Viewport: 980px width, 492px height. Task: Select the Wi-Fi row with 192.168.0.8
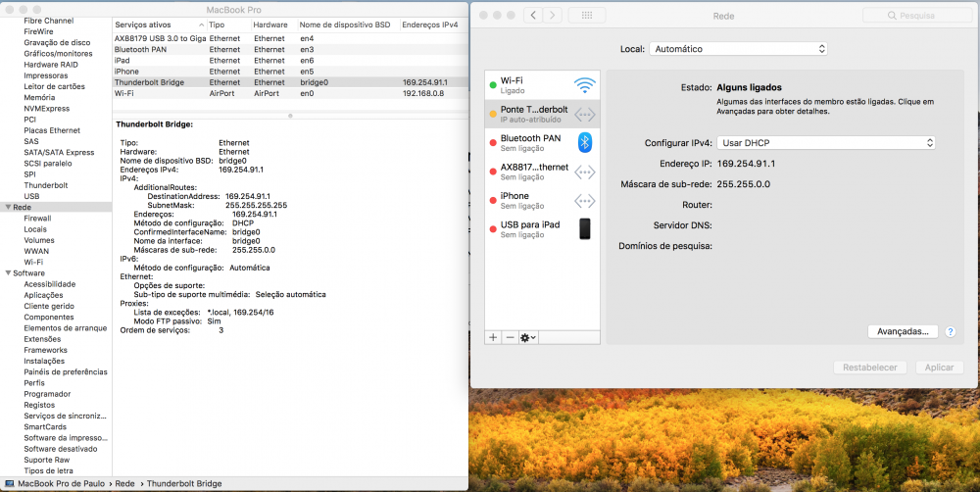(290, 93)
